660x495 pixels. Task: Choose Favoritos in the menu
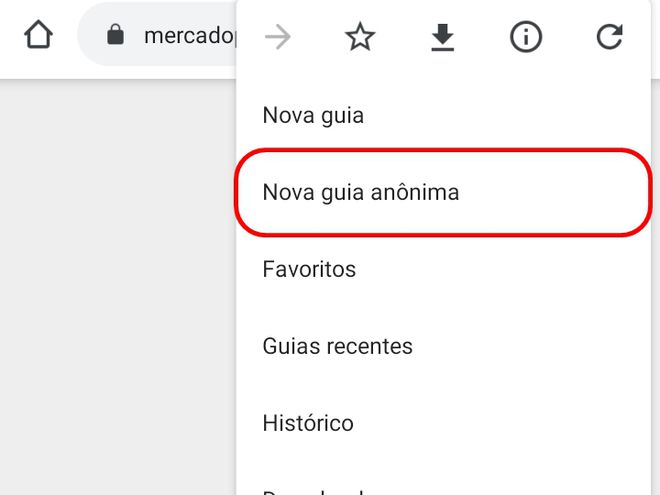443,269
